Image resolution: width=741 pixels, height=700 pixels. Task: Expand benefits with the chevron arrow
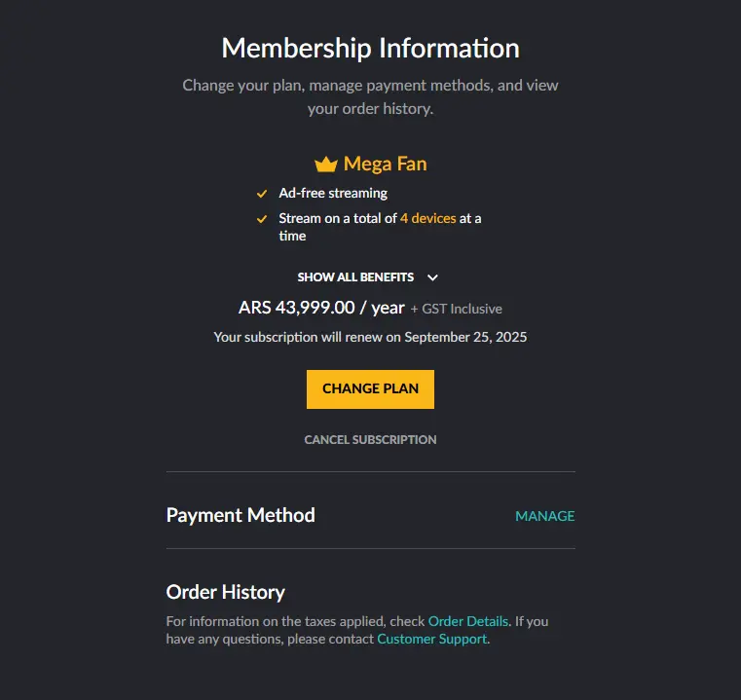[432, 277]
